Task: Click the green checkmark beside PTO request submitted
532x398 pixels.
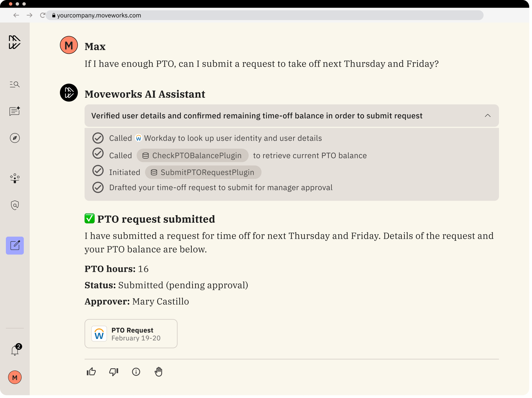Action: [x=90, y=219]
